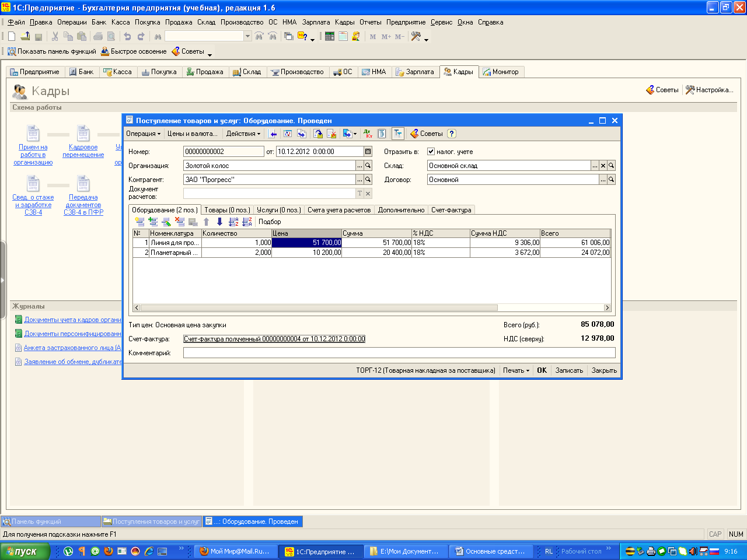Click ellipsis selector beside Договор field
The width and height of the screenshot is (747, 560).
point(603,180)
